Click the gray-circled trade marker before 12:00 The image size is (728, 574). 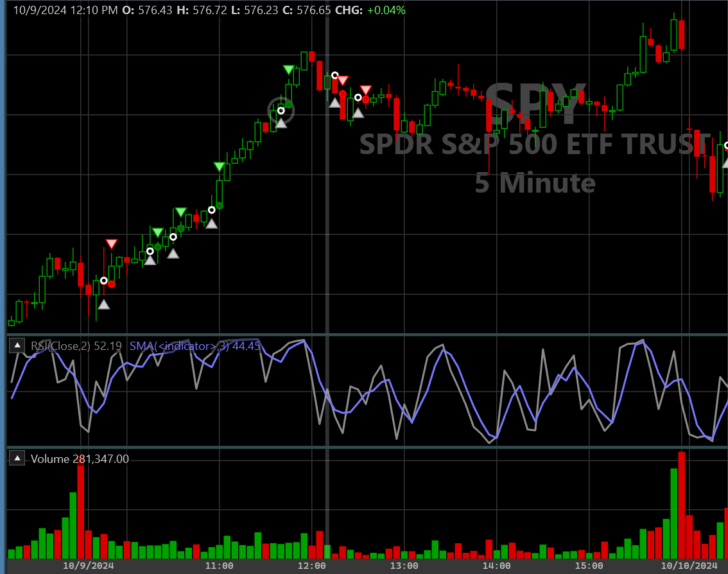point(281,111)
